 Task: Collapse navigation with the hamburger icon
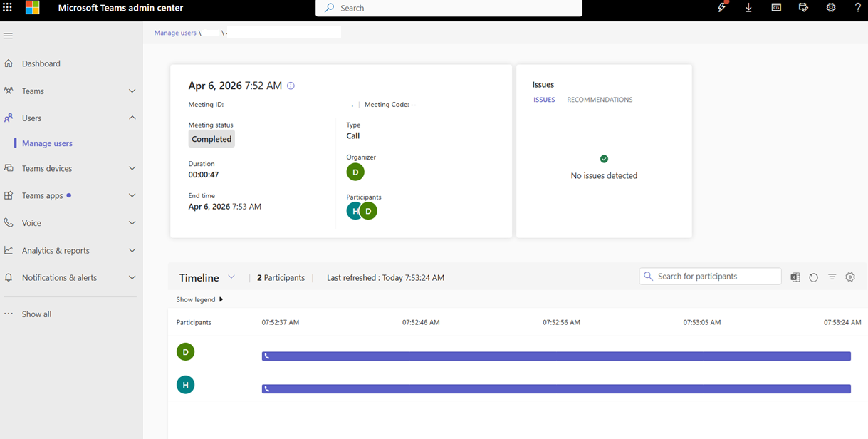pyautogui.click(x=9, y=36)
